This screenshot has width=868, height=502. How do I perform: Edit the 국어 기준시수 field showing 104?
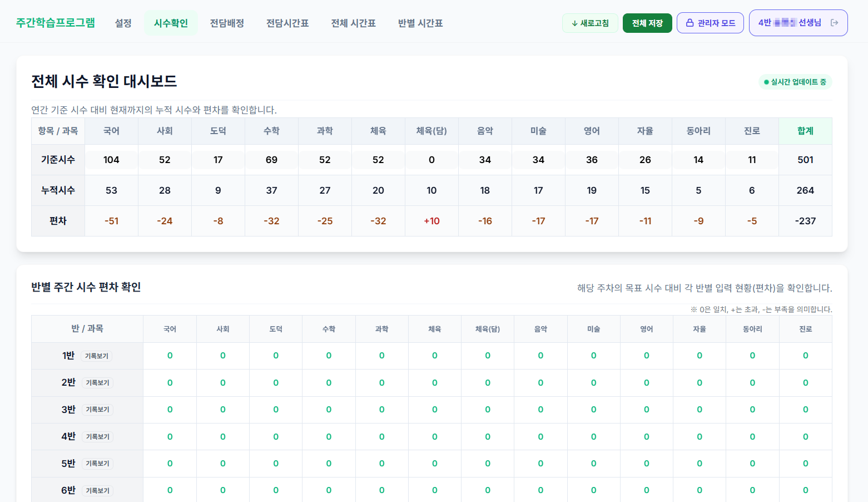point(111,160)
